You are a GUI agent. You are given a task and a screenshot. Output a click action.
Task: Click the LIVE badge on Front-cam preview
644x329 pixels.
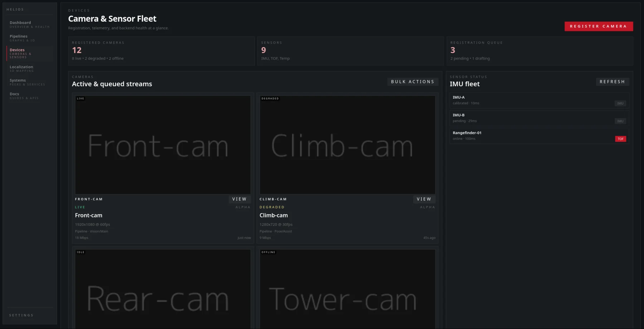click(x=80, y=99)
